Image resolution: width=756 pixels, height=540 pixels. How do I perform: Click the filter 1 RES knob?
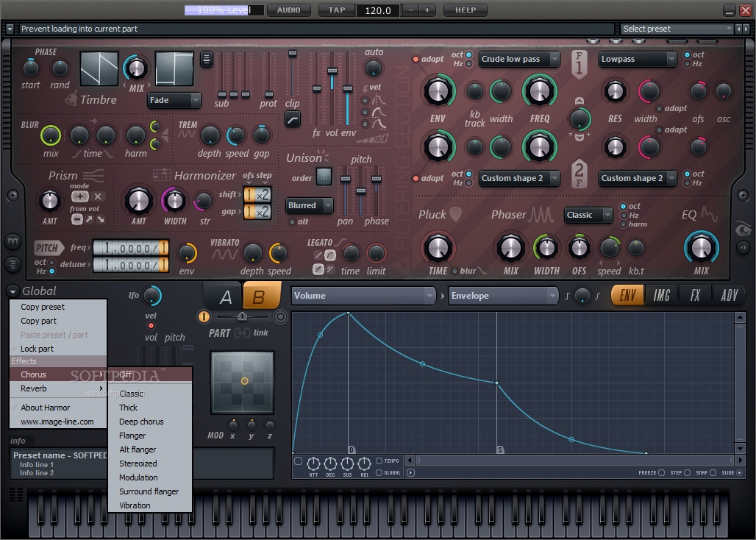click(x=615, y=91)
